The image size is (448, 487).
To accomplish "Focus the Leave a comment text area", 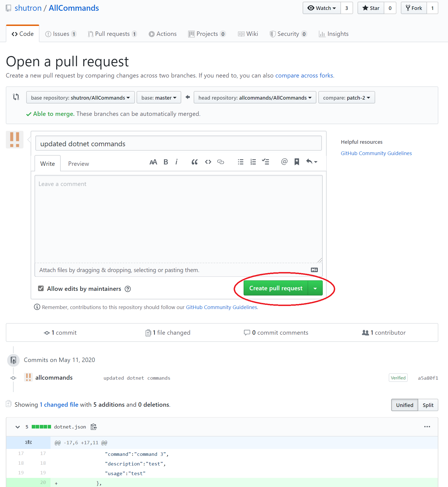I will click(178, 219).
